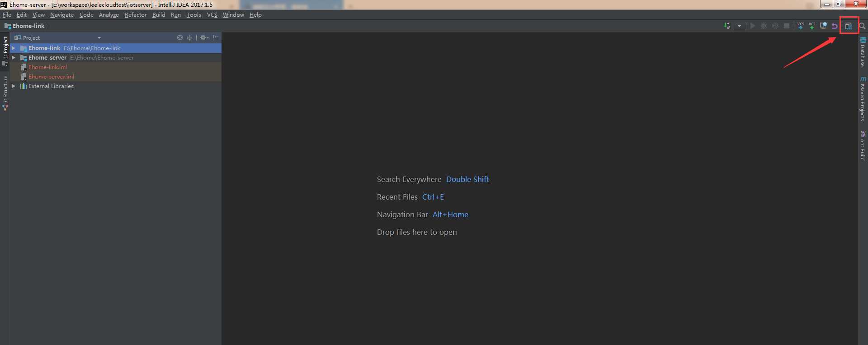Image resolution: width=868 pixels, height=345 pixels.
Task: Open the Ant Build tool window tab
Action: 863,146
